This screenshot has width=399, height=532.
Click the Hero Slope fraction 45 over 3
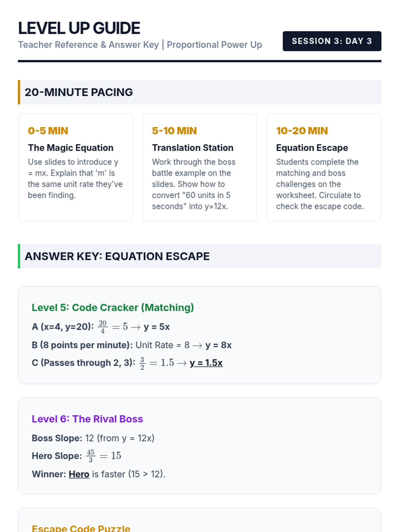tap(90, 456)
